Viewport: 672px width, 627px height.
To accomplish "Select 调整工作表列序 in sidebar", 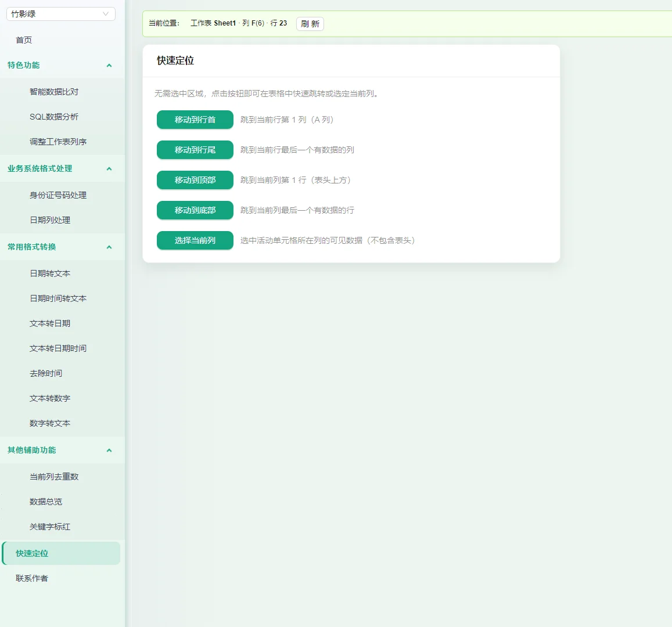I will [x=58, y=142].
